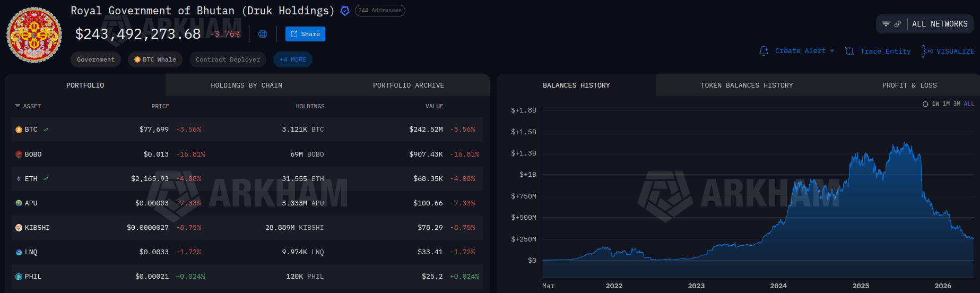Click the Share button's external-link icon
This screenshot has width=980, height=293.
294,34
